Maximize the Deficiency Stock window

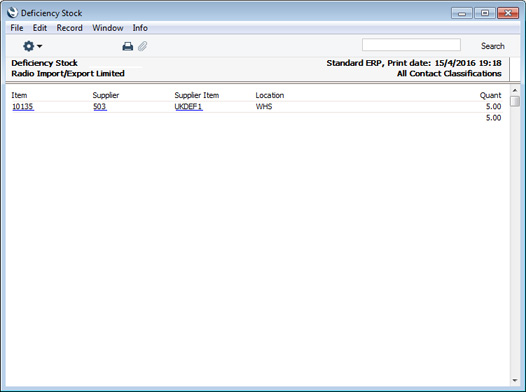(x=484, y=13)
